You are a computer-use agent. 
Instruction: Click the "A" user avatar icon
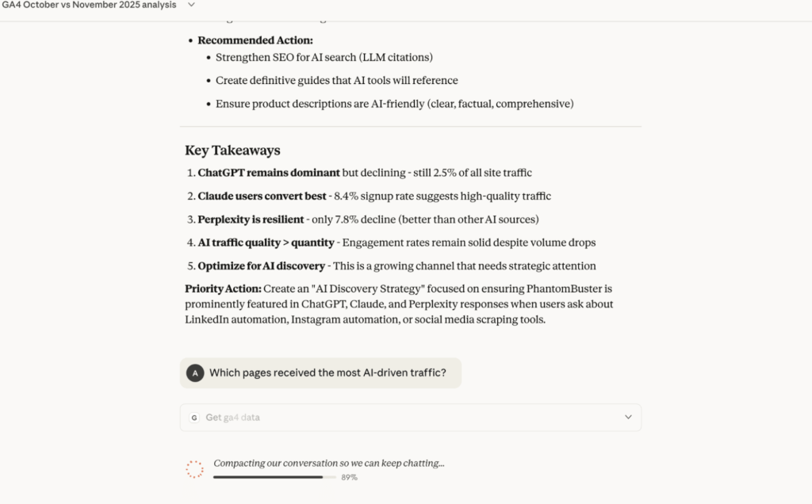(x=195, y=372)
